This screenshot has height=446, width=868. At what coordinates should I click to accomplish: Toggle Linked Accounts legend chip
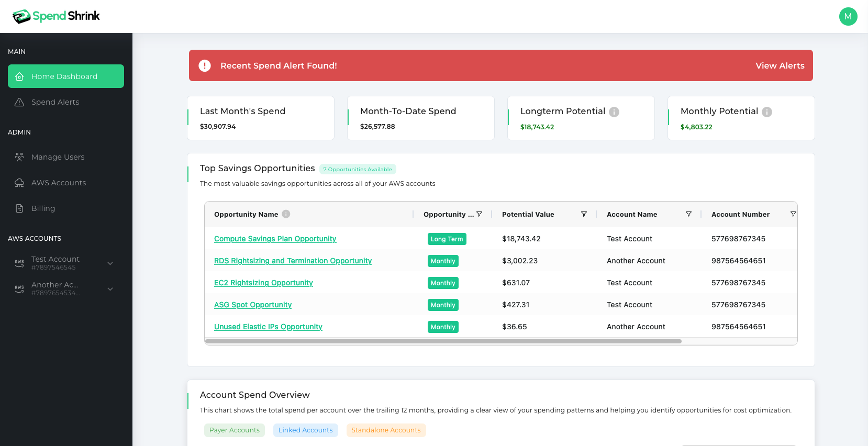click(305, 430)
